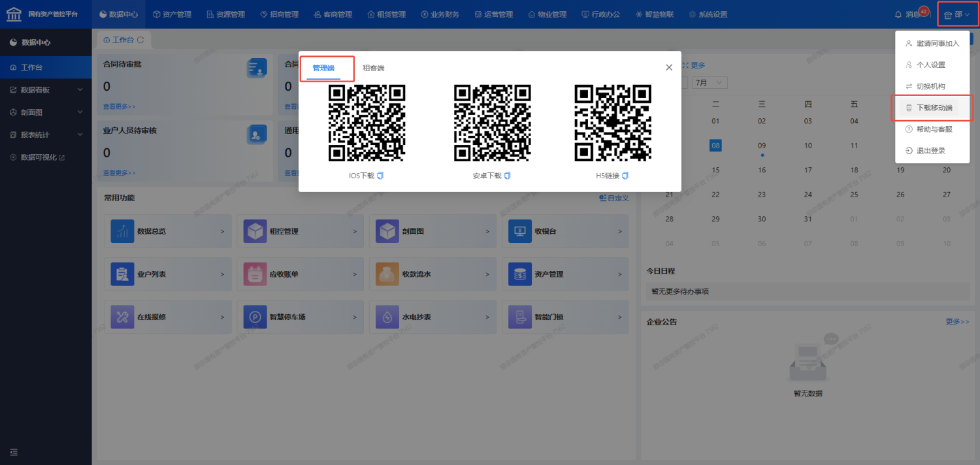Click the 业户人员待审核 person icon
This screenshot has width=980, height=465.
tap(256, 135)
